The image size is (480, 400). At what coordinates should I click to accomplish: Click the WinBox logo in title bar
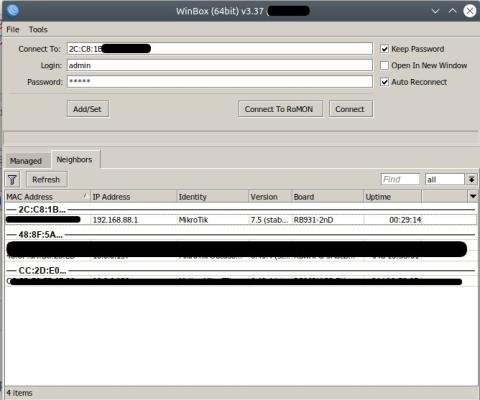pos(12,10)
